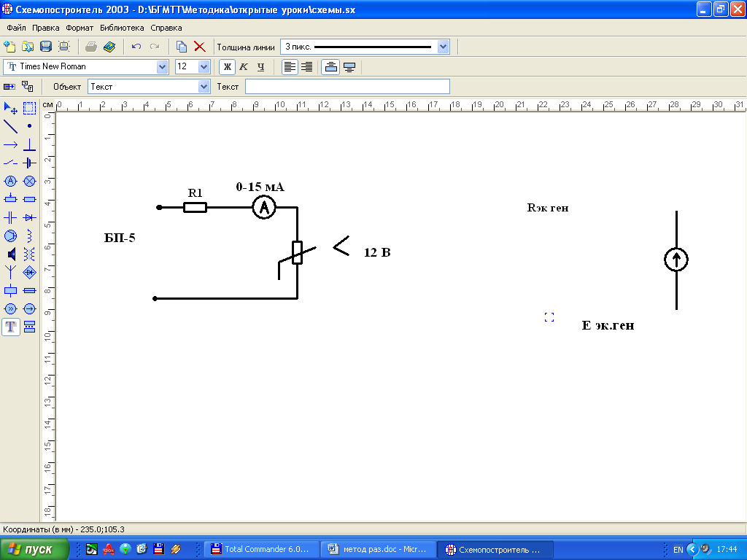Switch to Total Commander taskbar button
747x560 pixels.
click(261, 550)
